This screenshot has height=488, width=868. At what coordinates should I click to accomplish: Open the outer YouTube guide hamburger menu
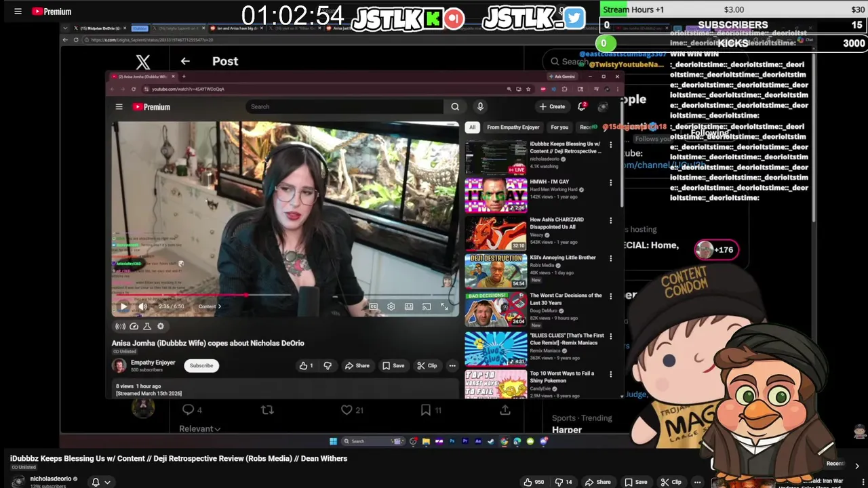click(x=18, y=12)
